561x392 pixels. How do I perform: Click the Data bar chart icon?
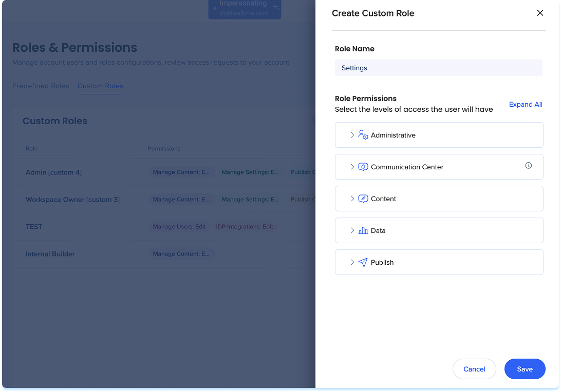tap(363, 230)
